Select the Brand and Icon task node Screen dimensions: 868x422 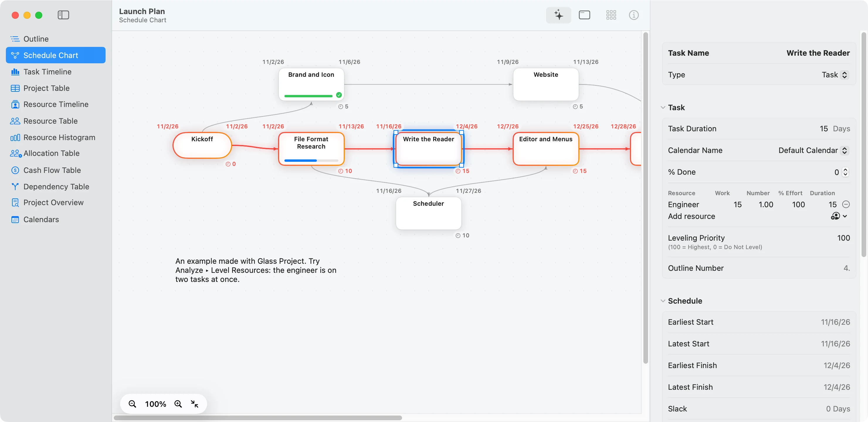click(311, 84)
